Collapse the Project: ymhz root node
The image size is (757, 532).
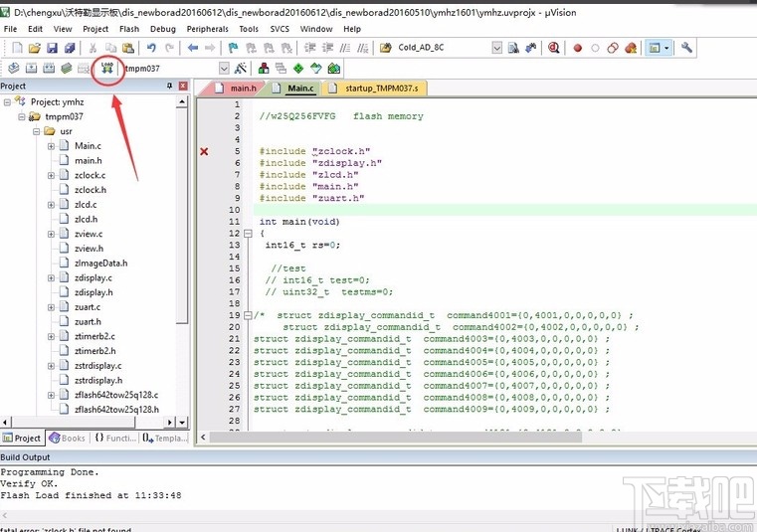[x=7, y=102]
